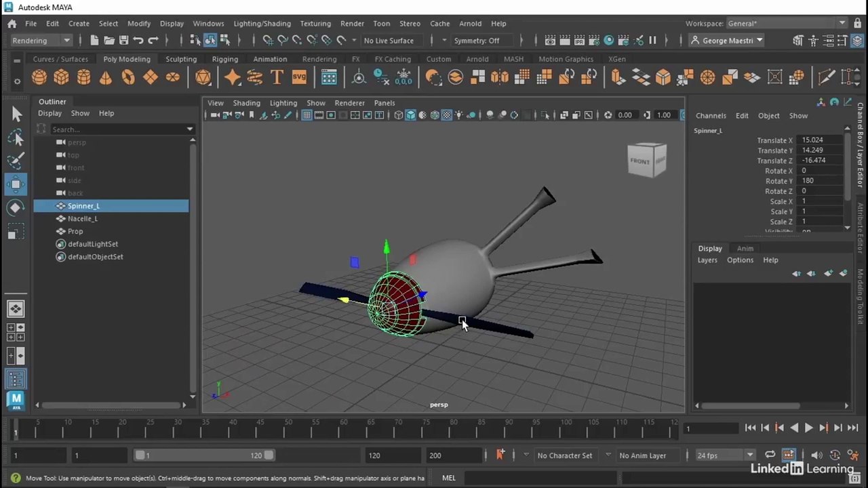Click the single-pane layout icon
868x488 pixels.
16,309
